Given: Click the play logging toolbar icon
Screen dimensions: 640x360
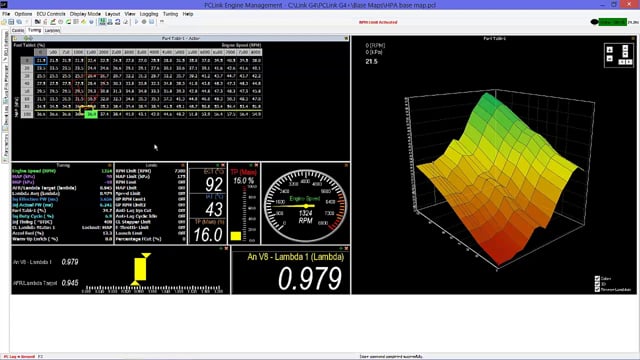Looking at the screenshot, I should point(136,22).
